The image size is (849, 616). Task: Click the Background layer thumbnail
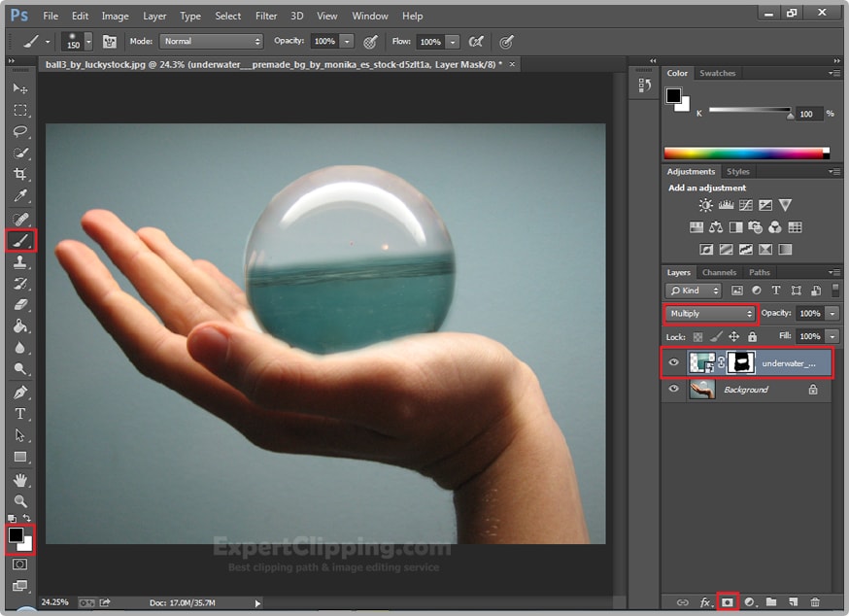703,389
